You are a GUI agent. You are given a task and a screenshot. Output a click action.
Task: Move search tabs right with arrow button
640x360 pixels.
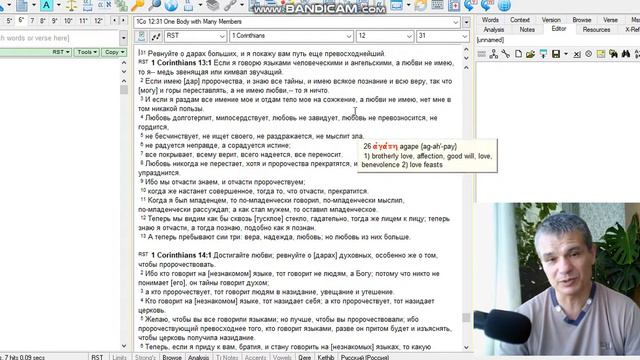coord(123,20)
